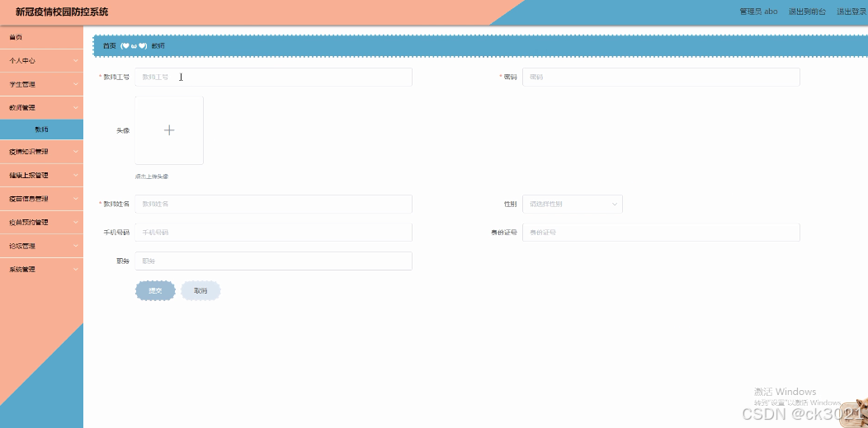Expand the 疫情知识管理 sidebar menu

pos(41,152)
